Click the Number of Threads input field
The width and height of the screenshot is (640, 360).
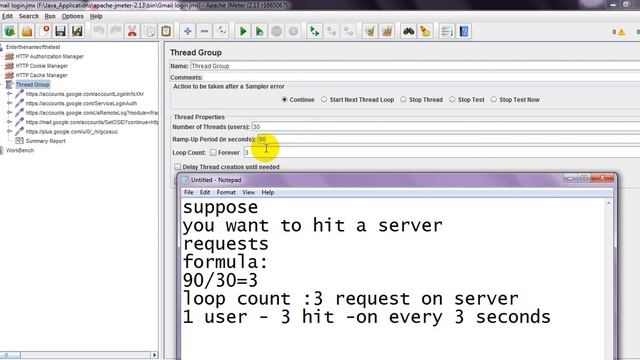(x=445, y=127)
